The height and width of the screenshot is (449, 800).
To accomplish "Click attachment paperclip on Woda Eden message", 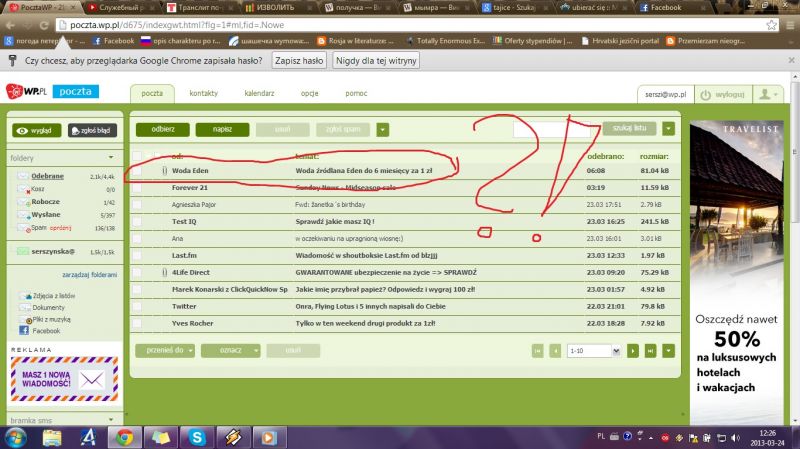I will coord(164,170).
